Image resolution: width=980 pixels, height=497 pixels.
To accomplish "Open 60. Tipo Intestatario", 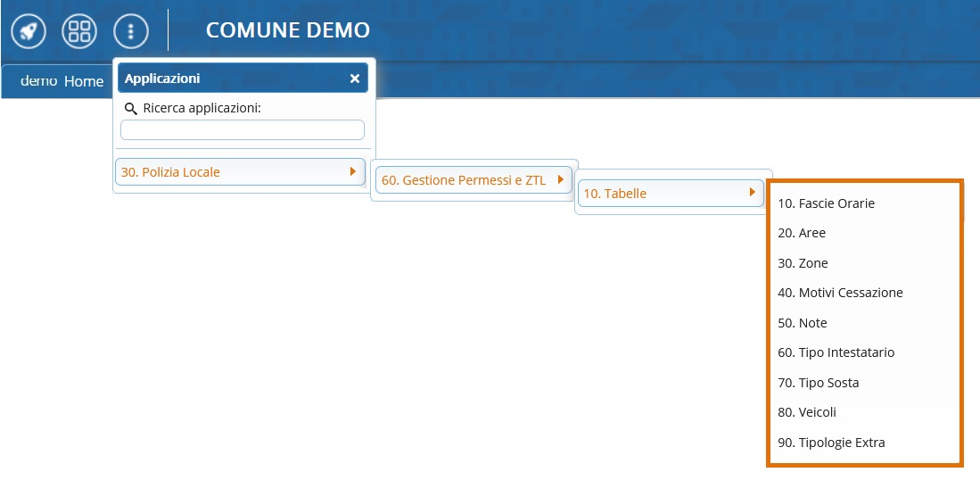I will (x=836, y=352).
